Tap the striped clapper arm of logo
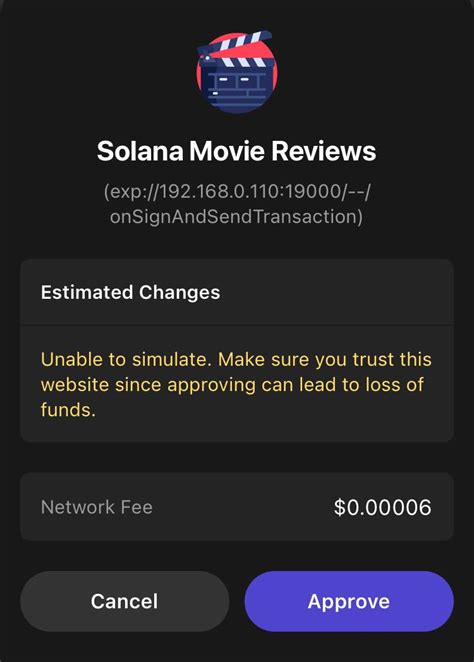Screen dimensions: 474x662 (x=236, y=44)
